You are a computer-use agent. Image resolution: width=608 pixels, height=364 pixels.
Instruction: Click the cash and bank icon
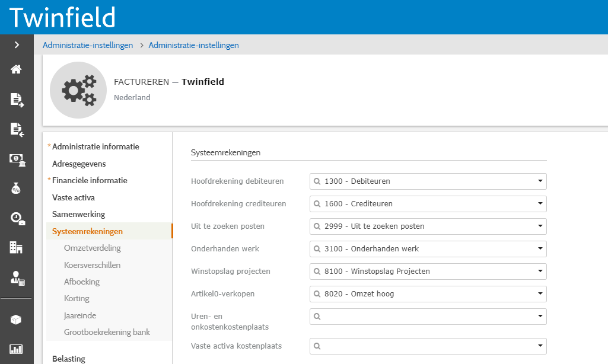point(17,159)
